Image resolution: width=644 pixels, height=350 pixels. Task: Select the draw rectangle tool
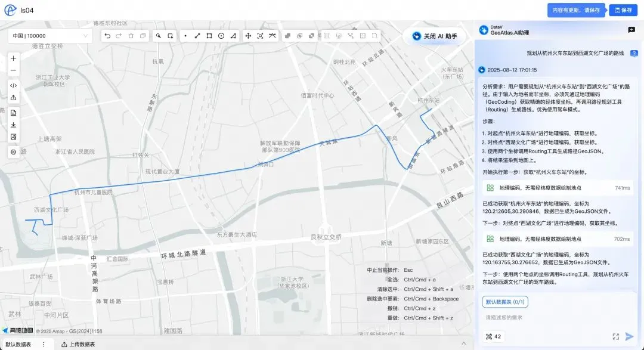(x=209, y=36)
